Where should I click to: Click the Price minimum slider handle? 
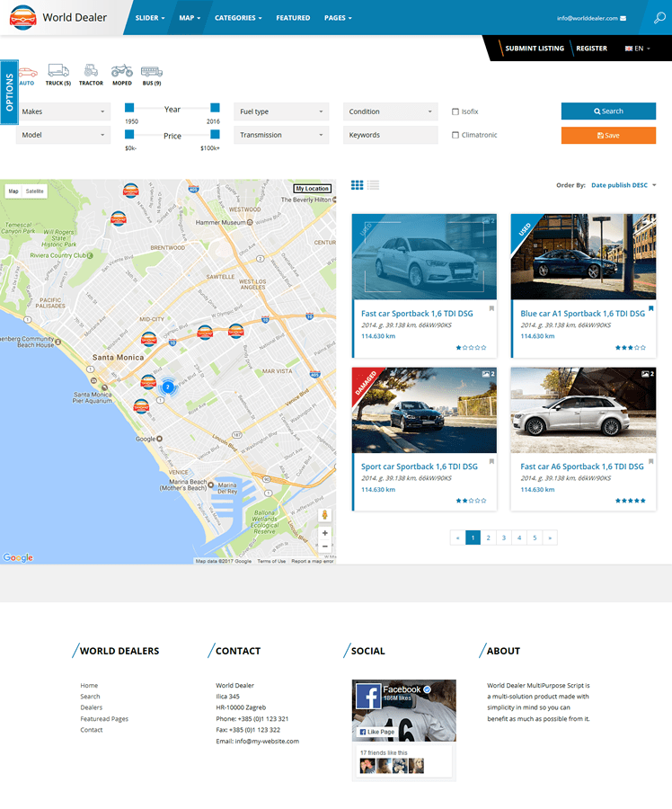tap(129, 134)
